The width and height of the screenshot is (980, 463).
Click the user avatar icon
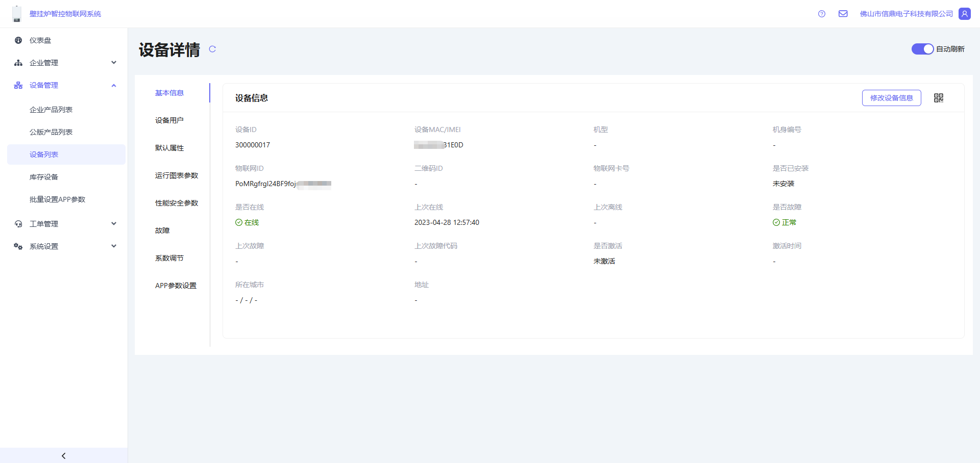coord(964,14)
